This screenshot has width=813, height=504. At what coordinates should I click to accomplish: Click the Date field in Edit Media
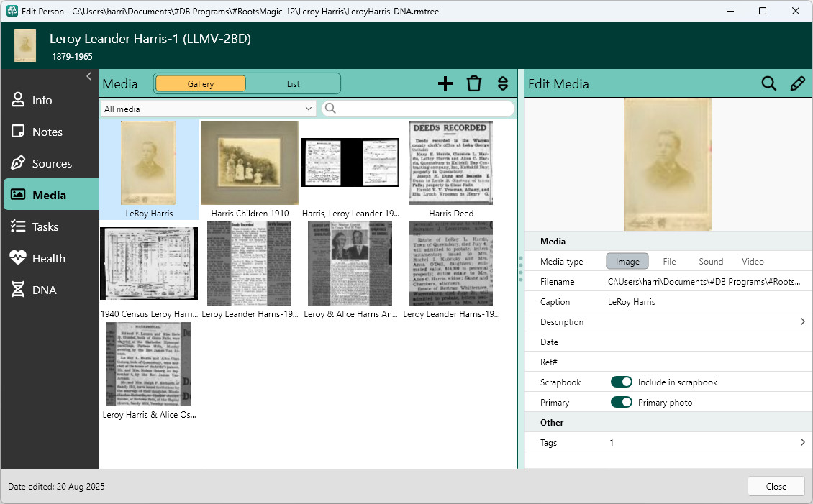tap(668, 342)
